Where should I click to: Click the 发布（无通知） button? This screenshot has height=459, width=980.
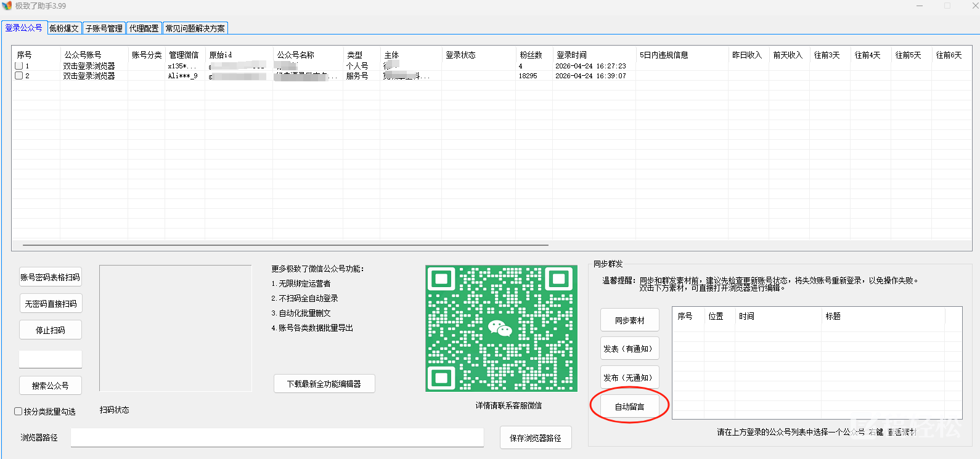click(630, 378)
